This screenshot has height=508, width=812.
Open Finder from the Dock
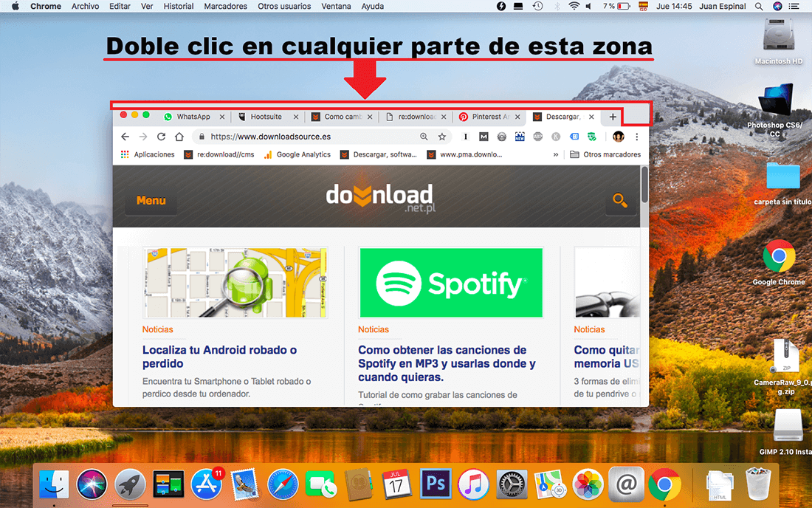pyautogui.click(x=54, y=484)
